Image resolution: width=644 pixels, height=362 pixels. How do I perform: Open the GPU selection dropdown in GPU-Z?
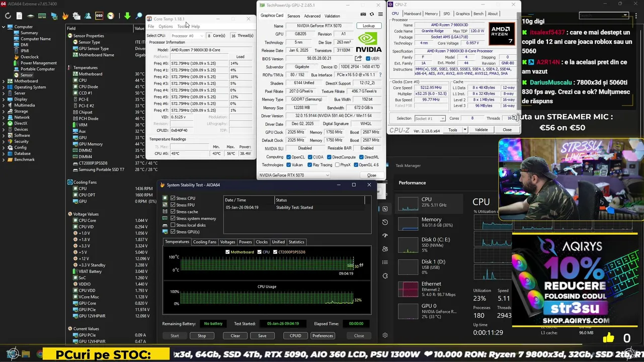[x=294, y=175]
